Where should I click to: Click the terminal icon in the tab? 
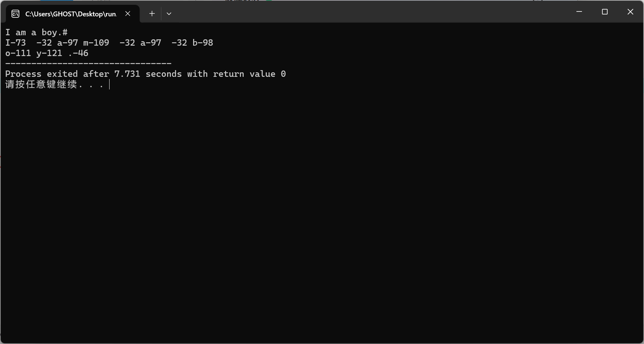point(16,14)
